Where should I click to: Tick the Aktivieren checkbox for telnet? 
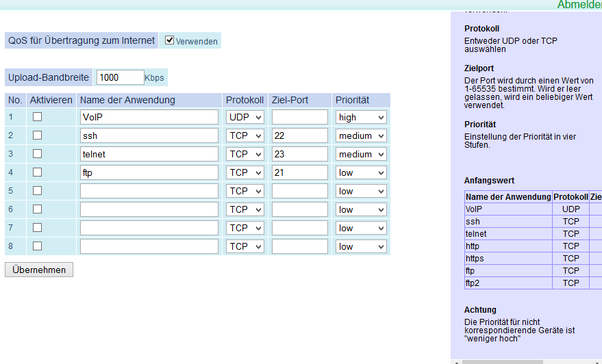coord(38,154)
